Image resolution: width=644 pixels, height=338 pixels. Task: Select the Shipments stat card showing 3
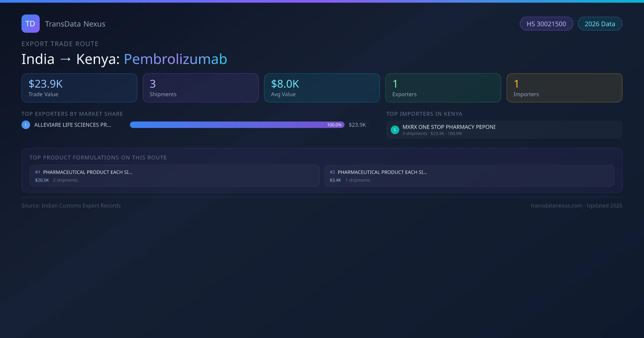200,88
